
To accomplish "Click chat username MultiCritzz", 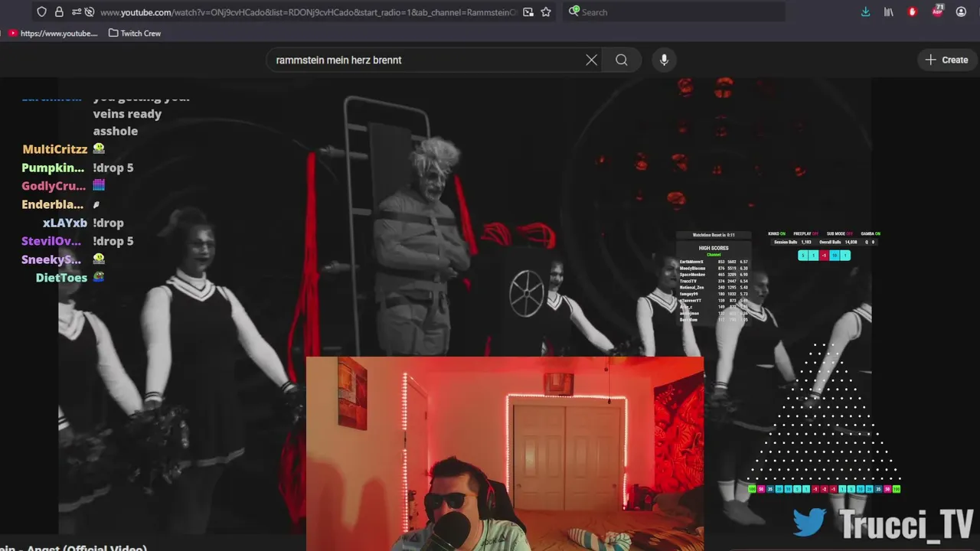I will click(55, 149).
